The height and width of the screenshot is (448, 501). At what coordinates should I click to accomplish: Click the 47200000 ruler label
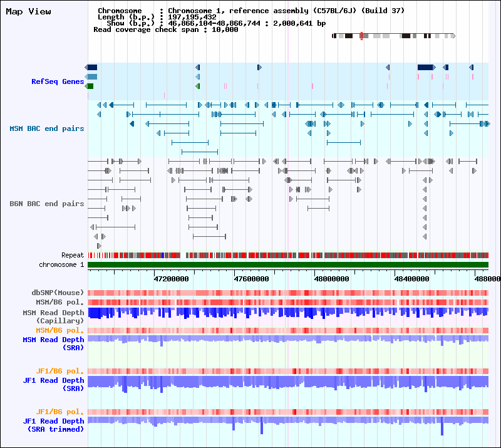click(x=171, y=279)
